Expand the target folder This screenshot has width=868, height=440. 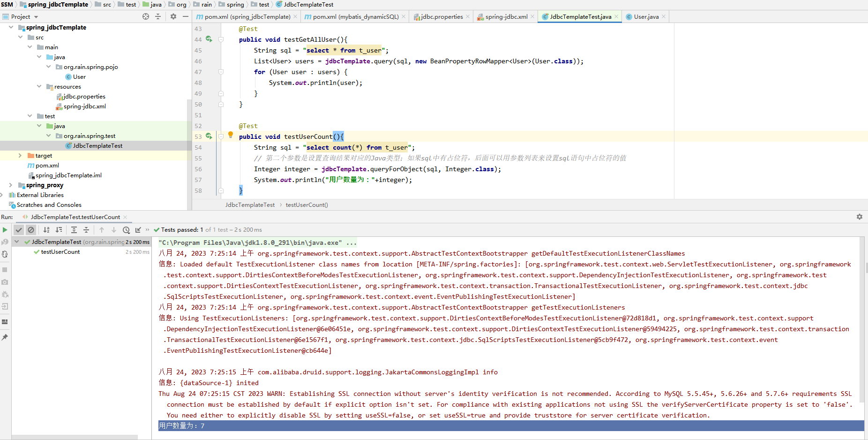pyautogui.click(x=20, y=155)
